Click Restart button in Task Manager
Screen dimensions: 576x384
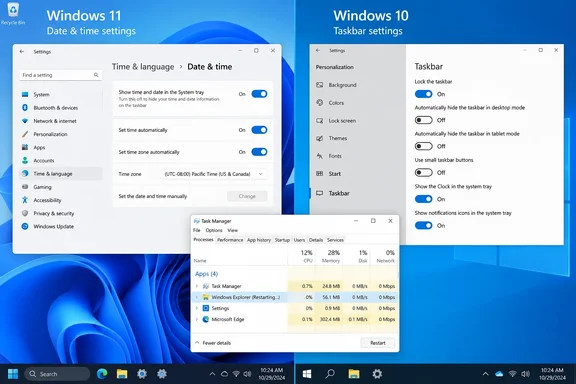(x=378, y=343)
